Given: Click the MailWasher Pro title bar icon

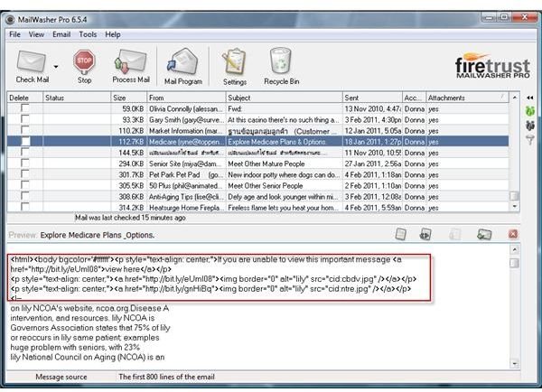Looking at the screenshot, I should (x=10, y=19).
